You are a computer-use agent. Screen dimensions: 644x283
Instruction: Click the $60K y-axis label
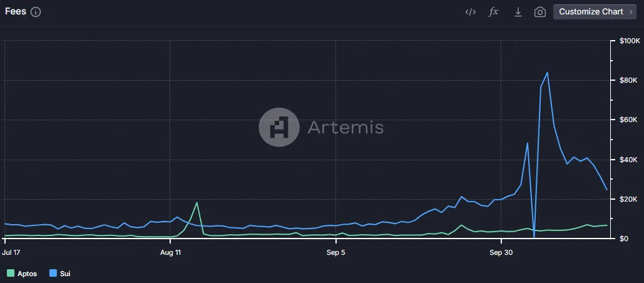point(628,120)
